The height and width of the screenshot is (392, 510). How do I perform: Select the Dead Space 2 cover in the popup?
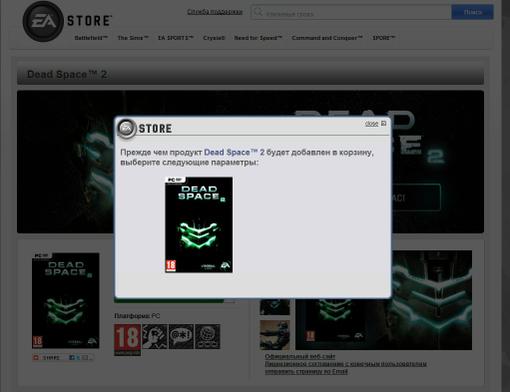(x=199, y=225)
